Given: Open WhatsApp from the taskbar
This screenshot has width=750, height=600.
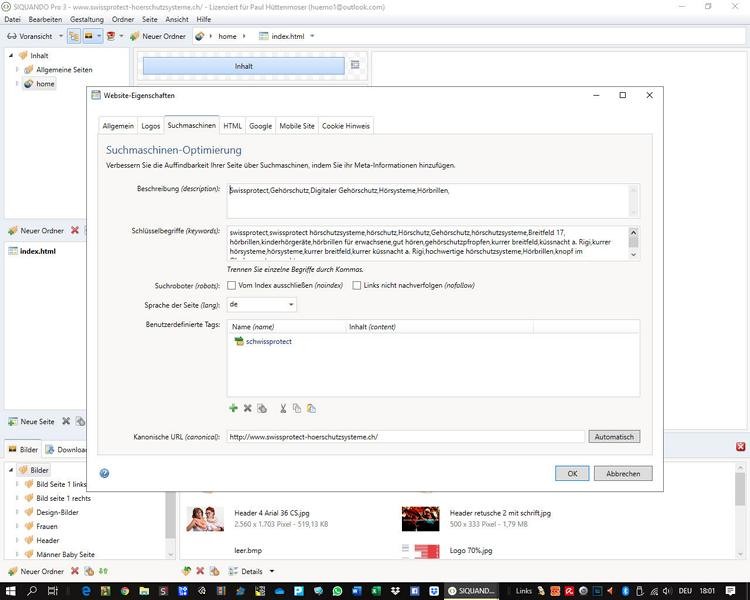Looking at the screenshot, I should pos(337,591).
